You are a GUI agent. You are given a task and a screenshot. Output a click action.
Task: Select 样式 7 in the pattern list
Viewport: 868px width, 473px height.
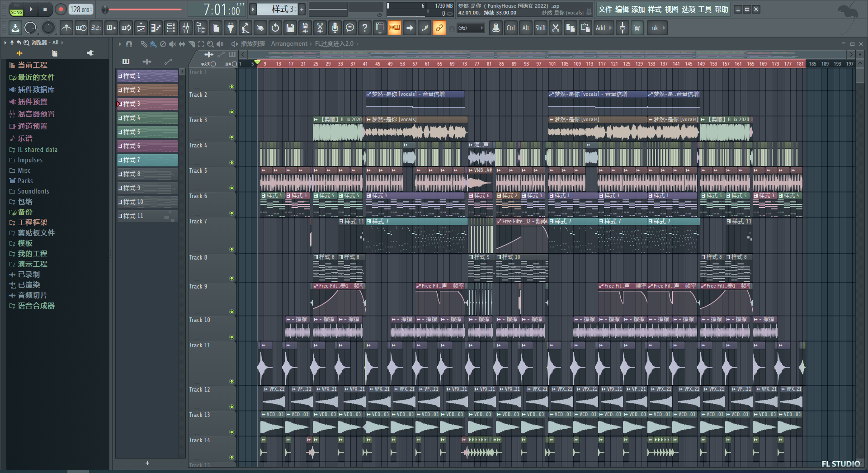(147, 160)
